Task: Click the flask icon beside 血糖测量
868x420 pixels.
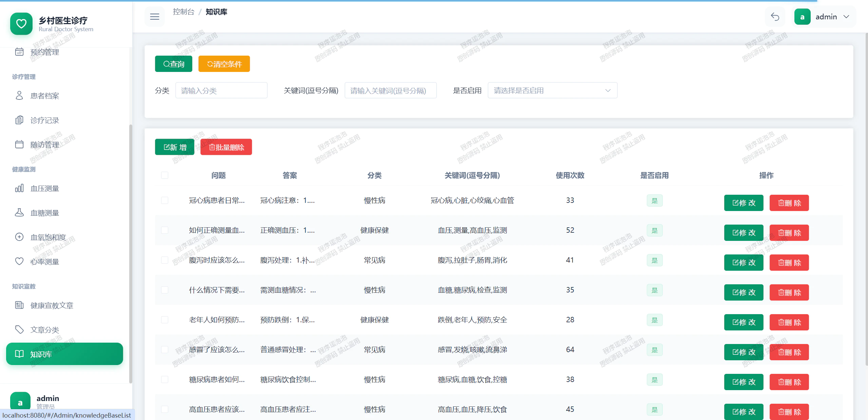Action: 19,213
